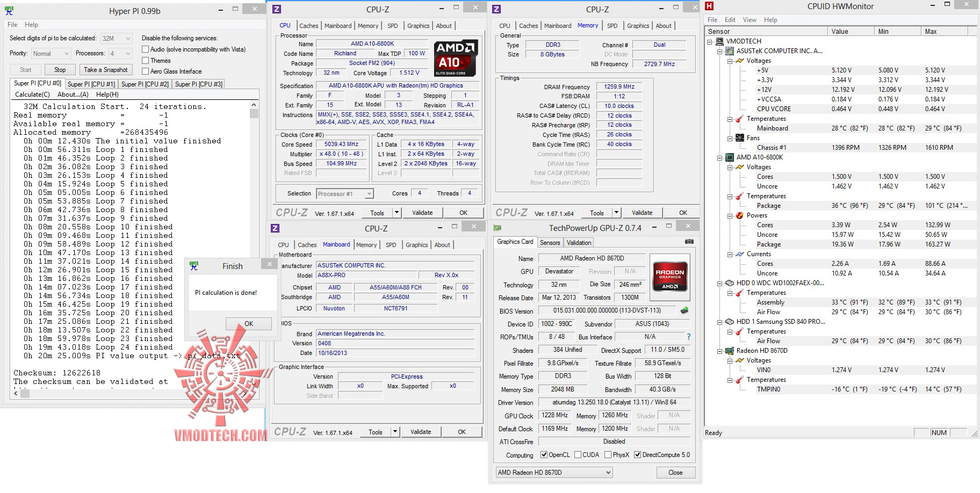This screenshot has width=980, height=493.
Task: Click the Powers flame icon in HWMonitor
Action: click(x=740, y=215)
